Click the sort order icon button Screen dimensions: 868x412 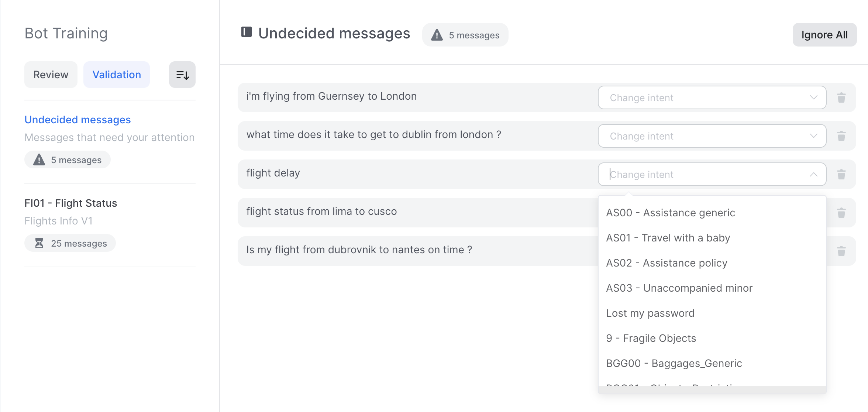click(x=182, y=75)
